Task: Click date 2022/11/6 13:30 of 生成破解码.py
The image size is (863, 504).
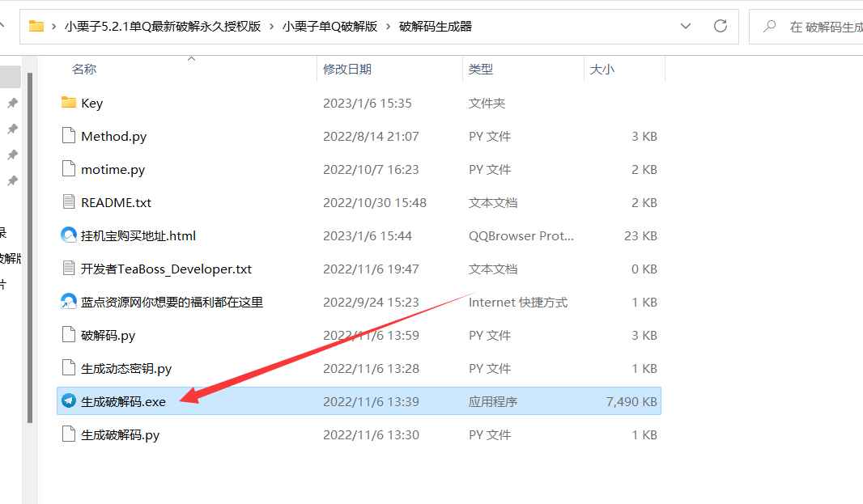Action: pyautogui.click(x=371, y=434)
